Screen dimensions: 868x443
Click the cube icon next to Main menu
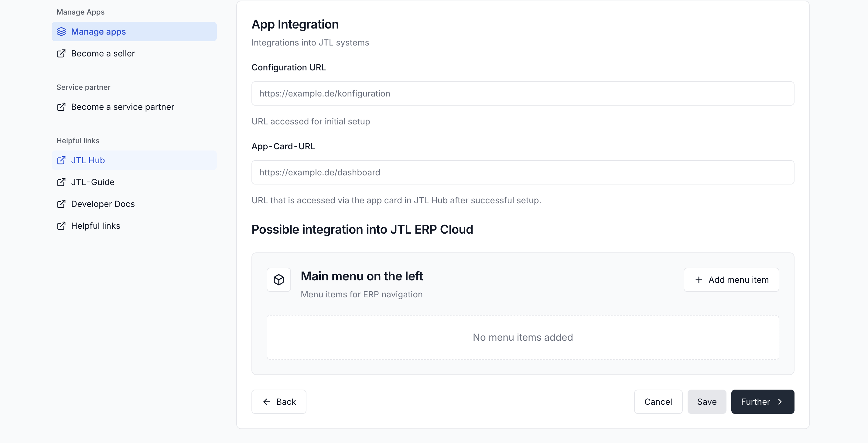(279, 280)
